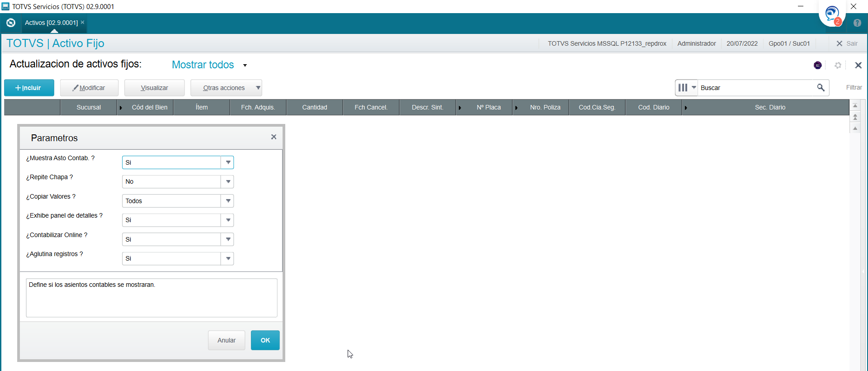Open the Aglutina registros dropdown

(228, 258)
